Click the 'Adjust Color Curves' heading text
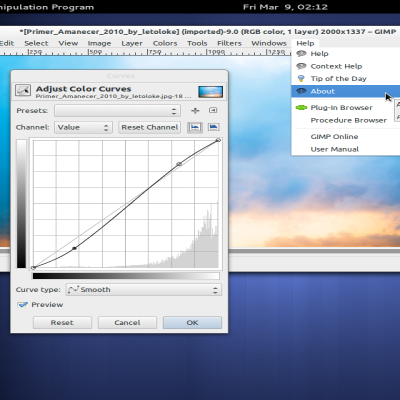Screen dimensions: 400x400 [84, 89]
